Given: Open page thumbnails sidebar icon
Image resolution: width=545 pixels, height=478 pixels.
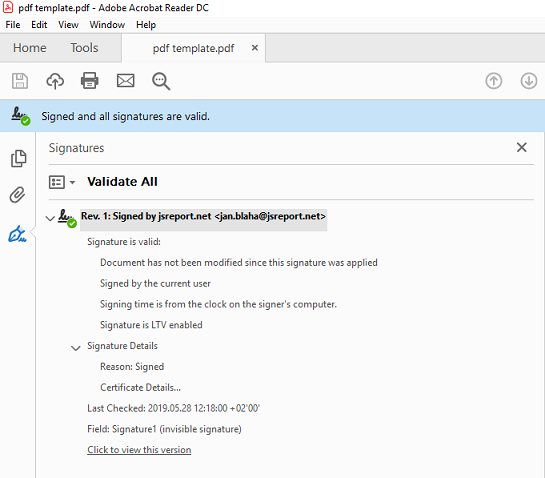Looking at the screenshot, I should pos(18,159).
